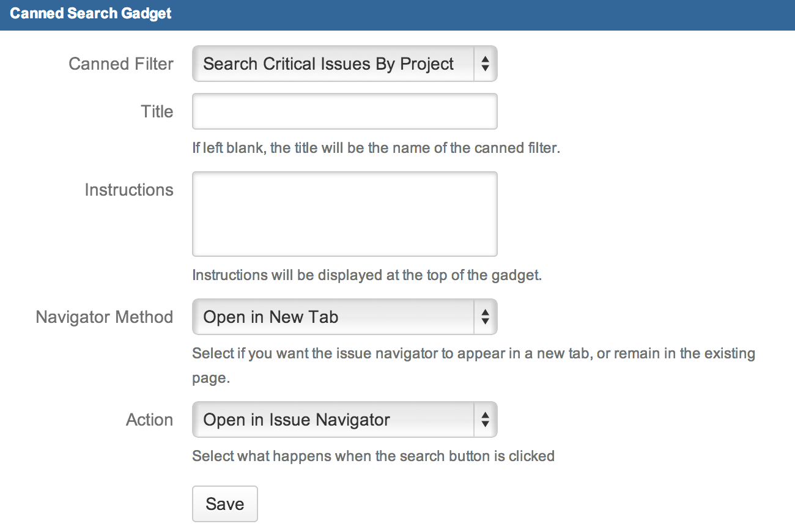Click the Action dropdown stepper arrows
This screenshot has height=532, width=795.
pyautogui.click(x=485, y=419)
